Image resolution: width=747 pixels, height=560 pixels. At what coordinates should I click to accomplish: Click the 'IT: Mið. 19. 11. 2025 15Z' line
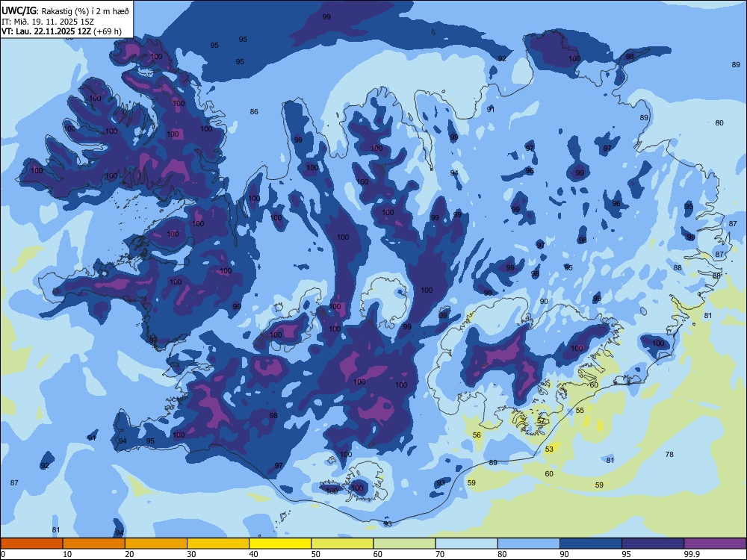coord(48,22)
